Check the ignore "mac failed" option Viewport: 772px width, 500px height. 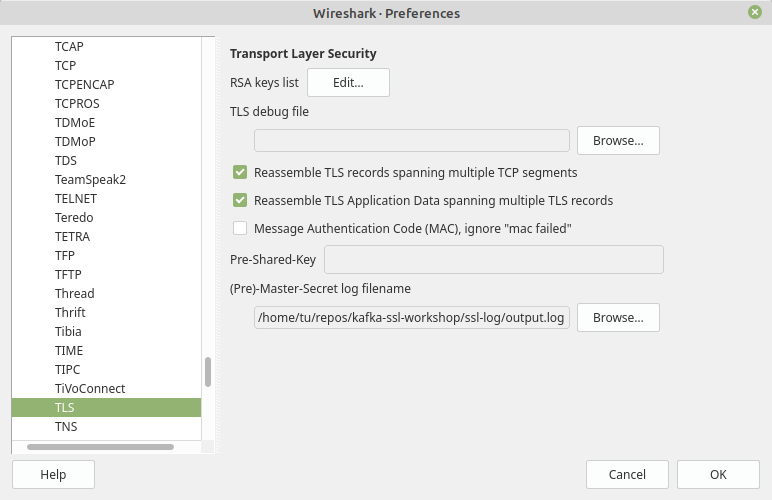point(240,228)
